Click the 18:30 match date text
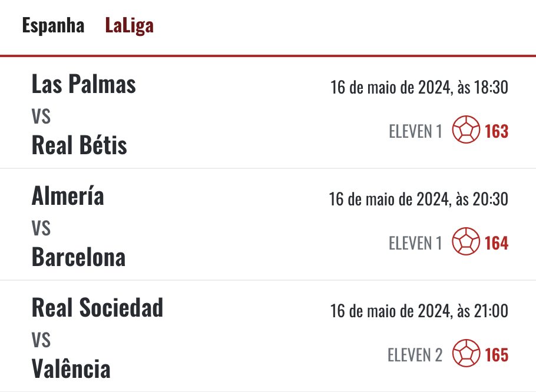 click(x=419, y=88)
